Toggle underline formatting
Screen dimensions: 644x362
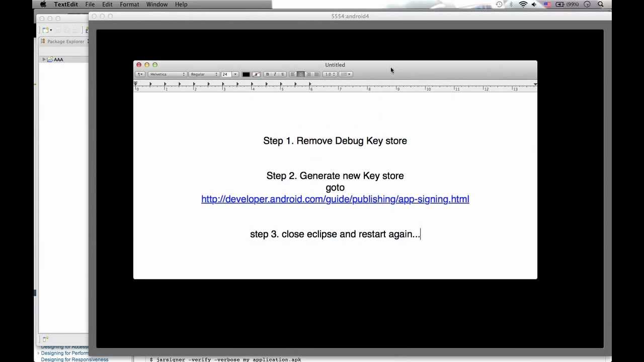[282, 74]
